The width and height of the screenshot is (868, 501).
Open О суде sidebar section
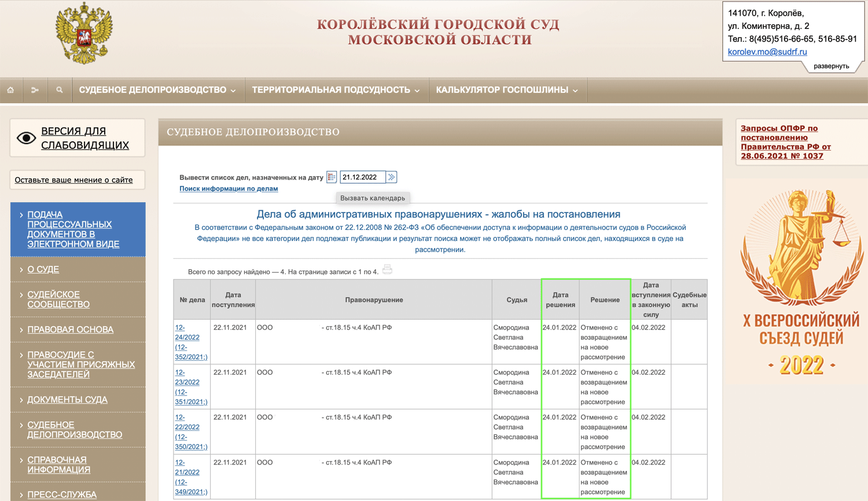coord(43,269)
